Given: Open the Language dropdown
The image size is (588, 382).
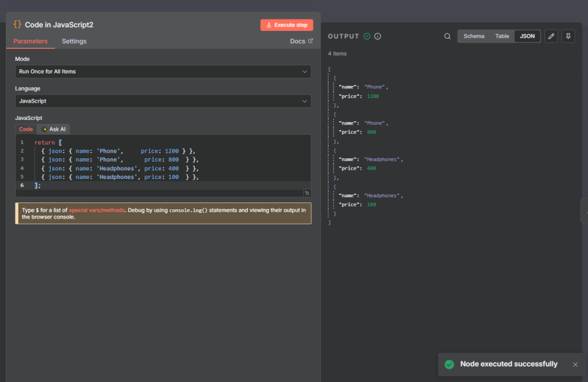Looking at the screenshot, I should click(x=163, y=101).
